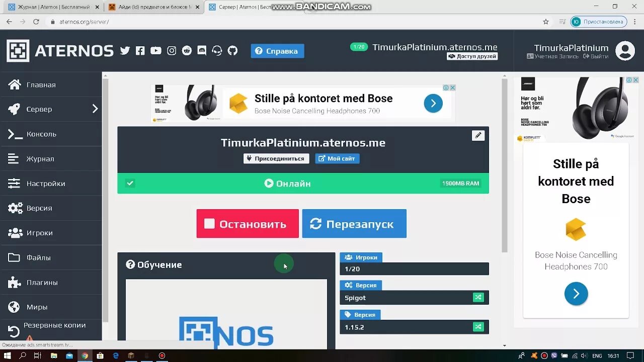Go back in browser history

(x=9, y=22)
